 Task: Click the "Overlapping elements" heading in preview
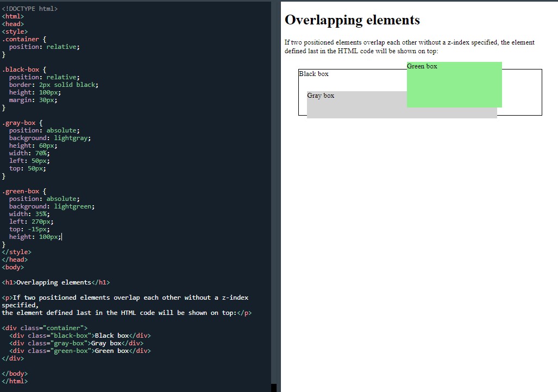point(352,20)
